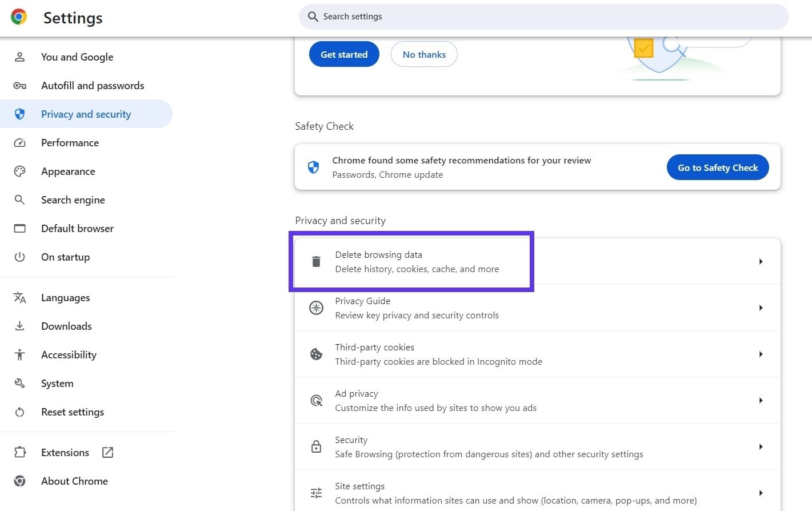Image resolution: width=812 pixels, height=511 pixels.
Task: Click the download arrow icon for Downloads
Action: [x=19, y=326]
